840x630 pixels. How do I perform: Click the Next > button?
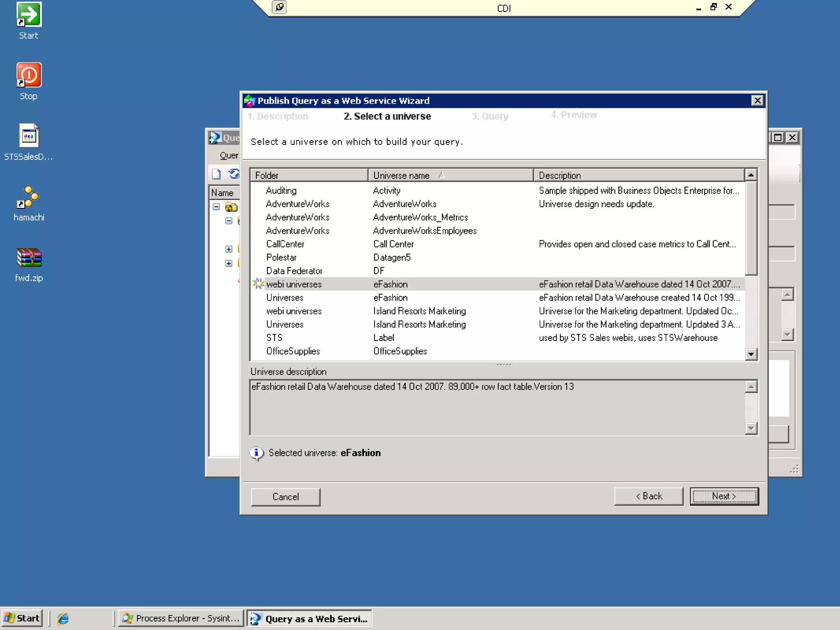(x=724, y=496)
